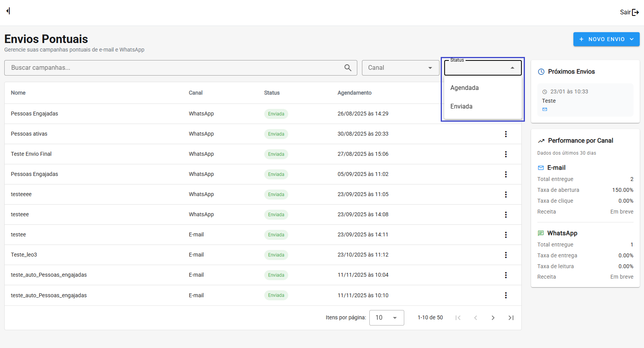Click the search magnifier icon
The width and height of the screenshot is (644, 348).
(348, 68)
